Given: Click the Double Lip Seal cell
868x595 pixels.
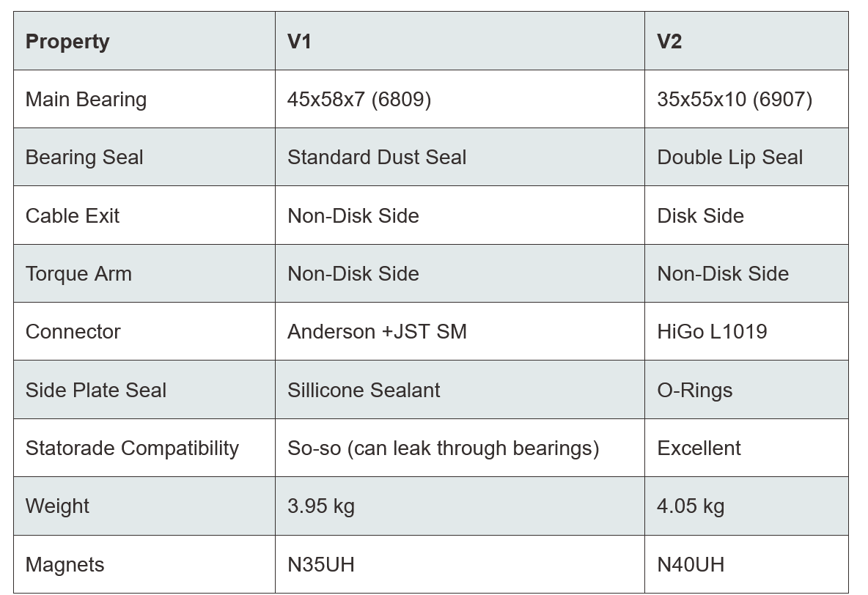Looking at the screenshot, I should 729,158.
